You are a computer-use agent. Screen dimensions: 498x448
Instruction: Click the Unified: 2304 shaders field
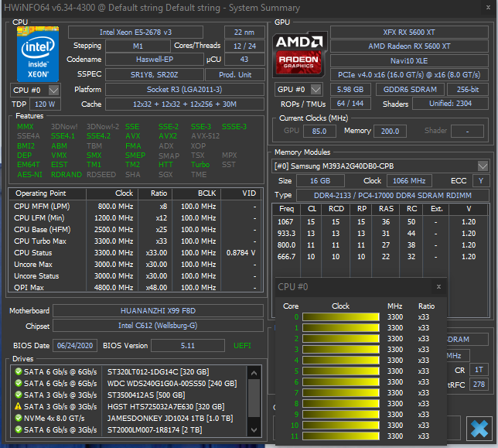click(x=450, y=103)
